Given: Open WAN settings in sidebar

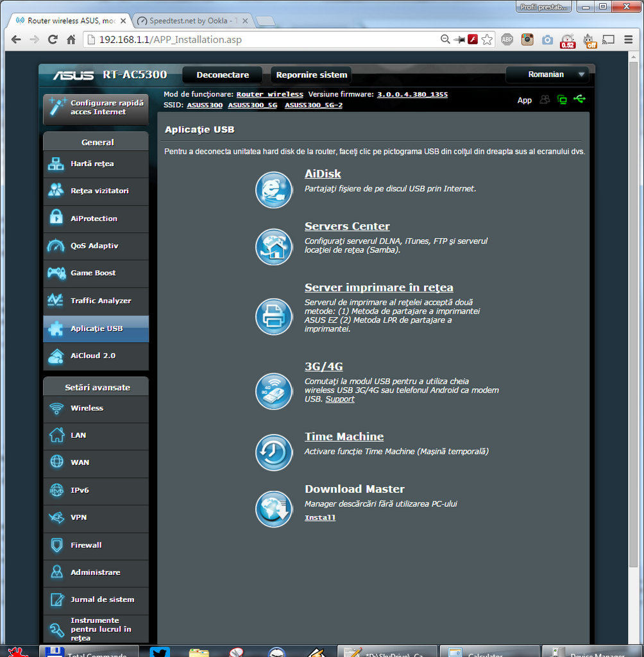Looking at the screenshot, I should tap(96, 463).
